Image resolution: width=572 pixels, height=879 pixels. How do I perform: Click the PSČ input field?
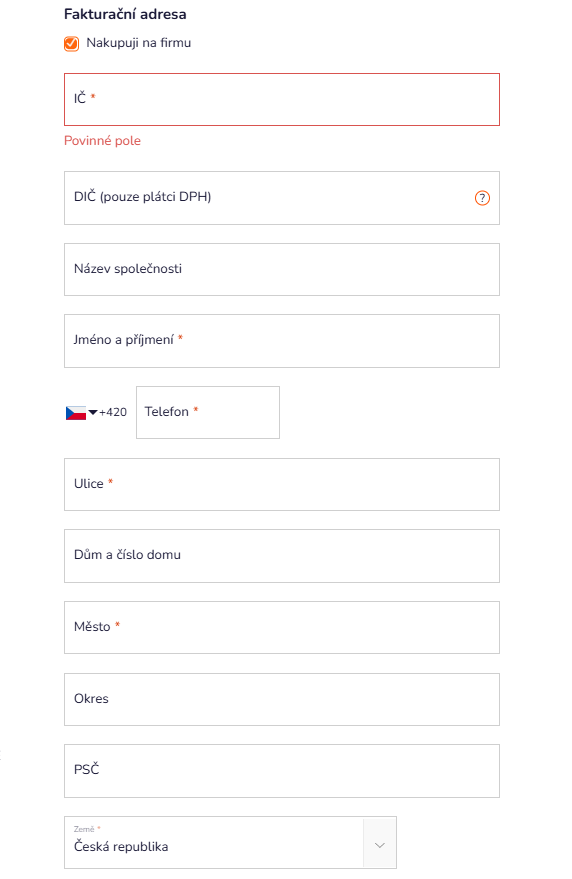pos(282,771)
